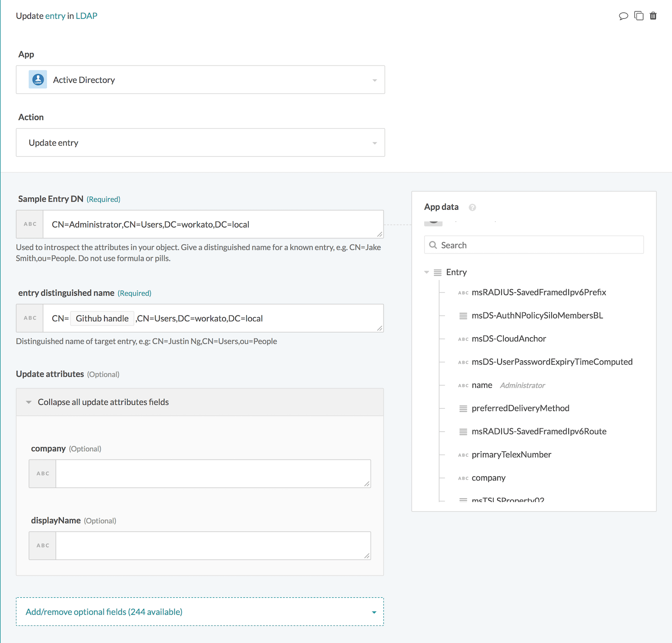The width and height of the screenshot is (672, 643).
Task: Click the Entry list icon
Action: click(438, 272)
